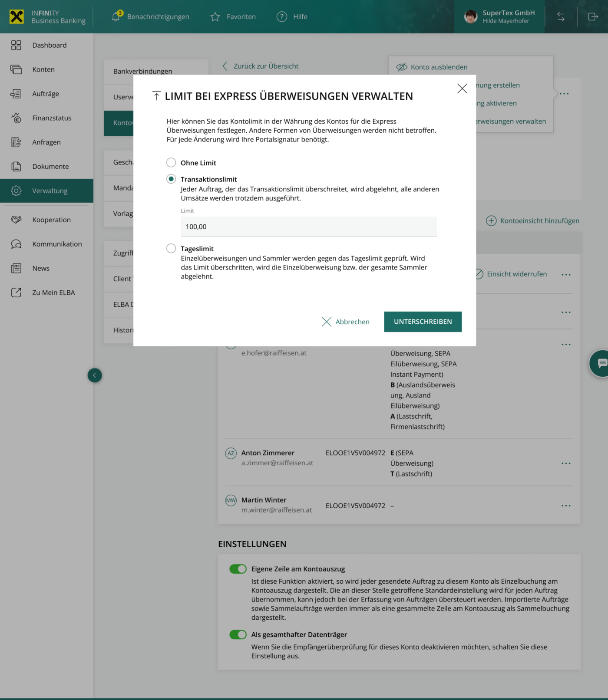The width and height of the screenshot is (608, 700).
Task: Collapse the sidebar with chevron button
Action: [95, 375]
